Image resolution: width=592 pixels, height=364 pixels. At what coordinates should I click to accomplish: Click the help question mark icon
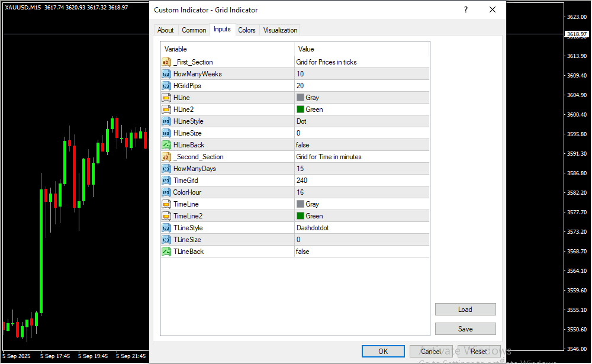[x=466, y=10]
